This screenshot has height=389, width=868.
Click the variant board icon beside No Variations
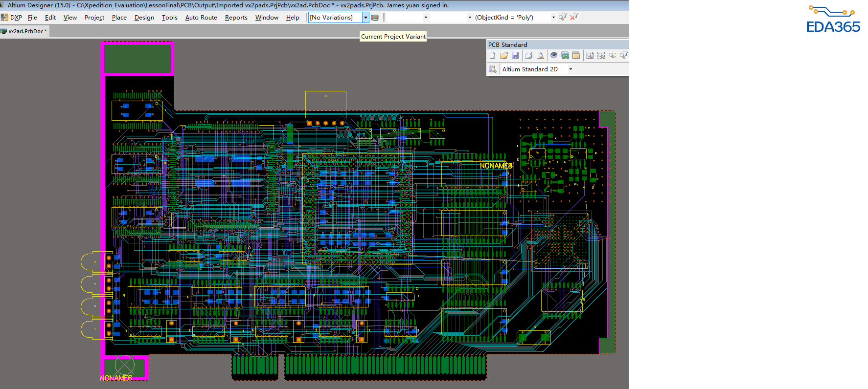tap(375, 18)
